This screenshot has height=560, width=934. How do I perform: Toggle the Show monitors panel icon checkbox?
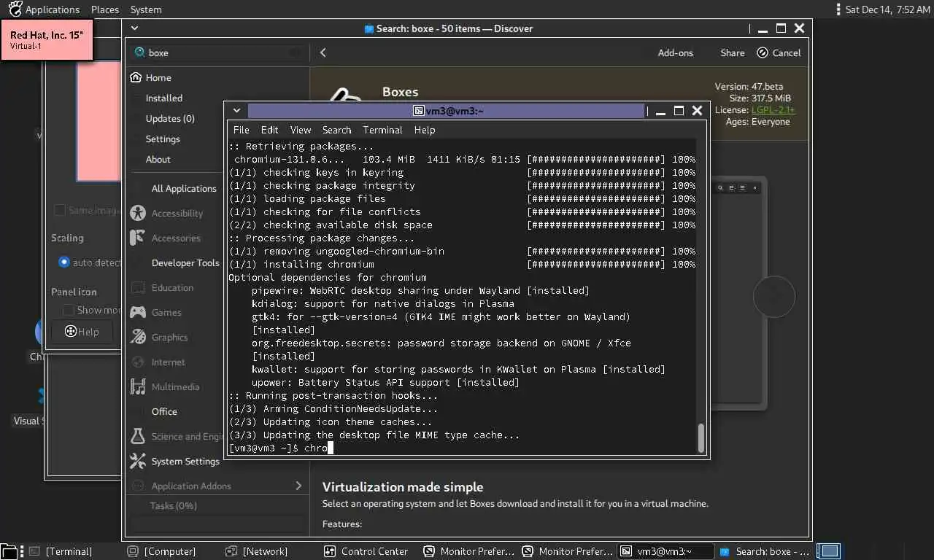68,310
